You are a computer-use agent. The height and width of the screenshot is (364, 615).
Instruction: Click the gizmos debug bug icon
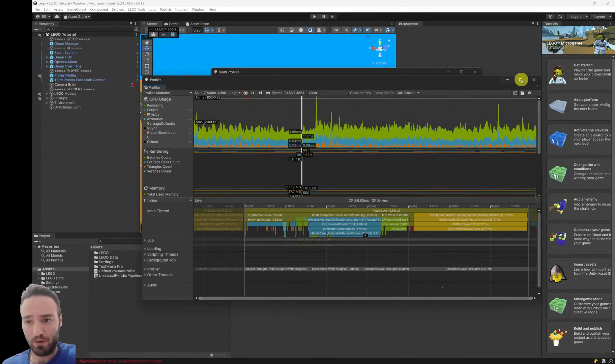point(319,30)
